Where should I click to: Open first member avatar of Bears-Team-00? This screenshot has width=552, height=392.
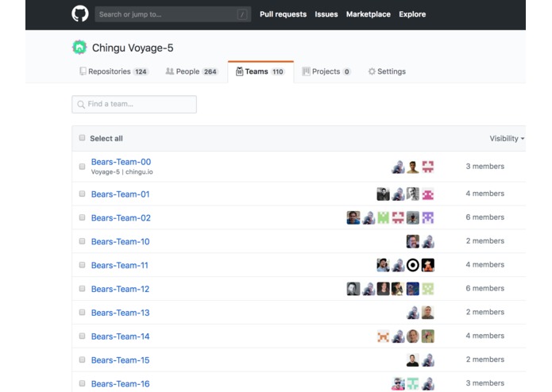point(398,167)
